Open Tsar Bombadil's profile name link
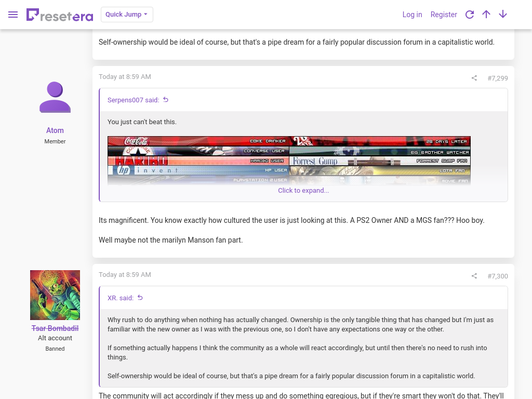Viewport: 532px width, 399px height. (x=55, y=328)
